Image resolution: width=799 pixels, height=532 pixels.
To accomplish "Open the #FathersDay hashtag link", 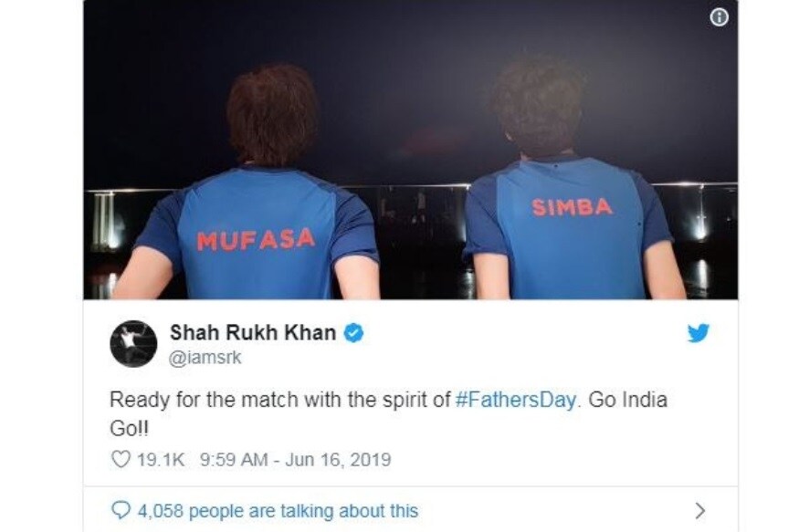I will (x=515, y=400).
